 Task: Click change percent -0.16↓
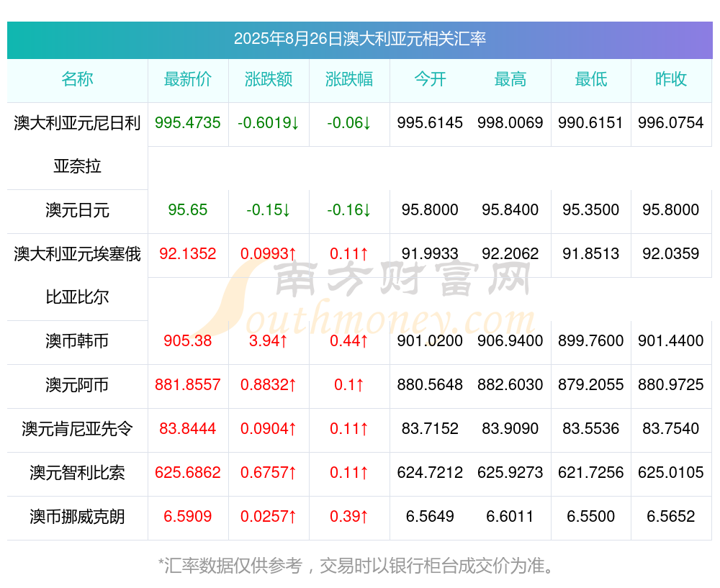pyautogui.click(x=349, y=210)
